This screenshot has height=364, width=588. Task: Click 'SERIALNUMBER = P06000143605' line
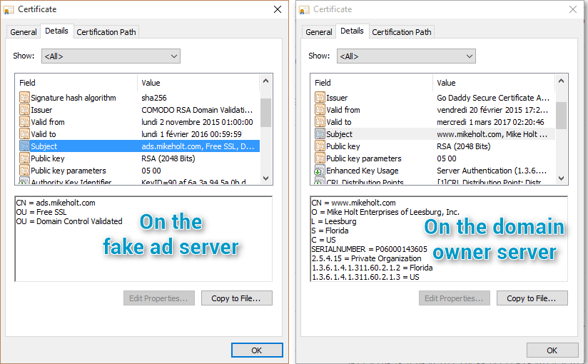(370, 249)
